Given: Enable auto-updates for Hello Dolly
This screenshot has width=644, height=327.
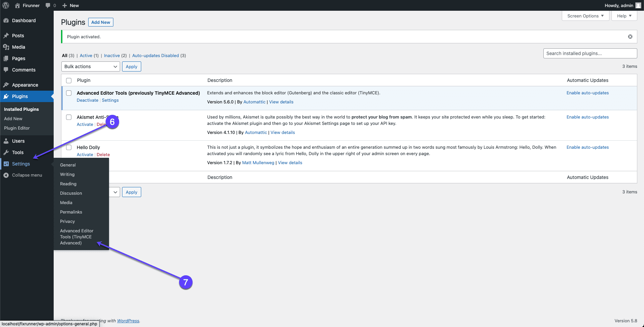Looking at the screenshot, I should pos(588,147).
